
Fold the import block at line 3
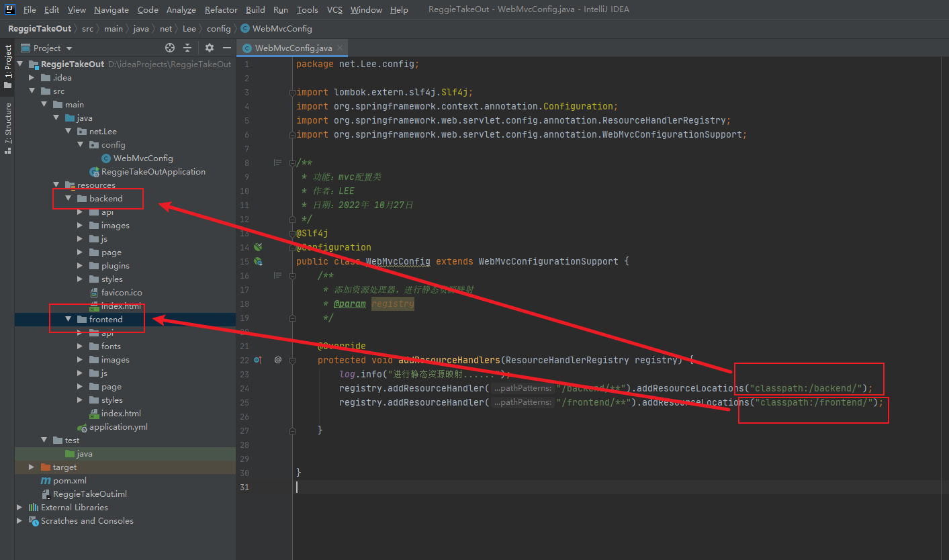291,92
